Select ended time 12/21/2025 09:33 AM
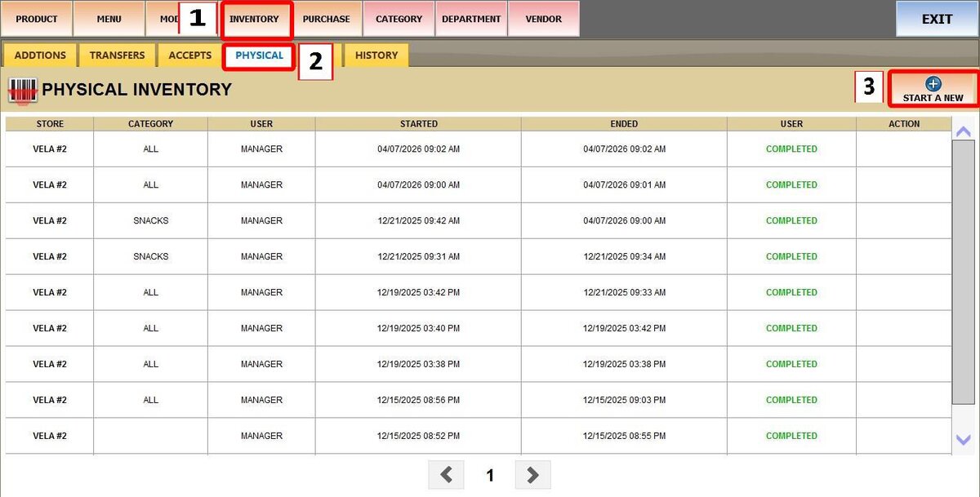Viewport: 980px width, 497px height. (x=624, y=293)
